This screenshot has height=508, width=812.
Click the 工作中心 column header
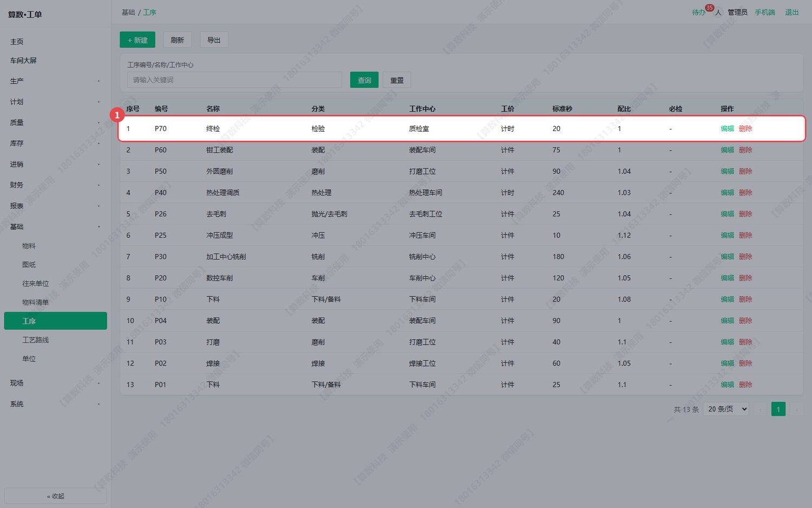422,109
